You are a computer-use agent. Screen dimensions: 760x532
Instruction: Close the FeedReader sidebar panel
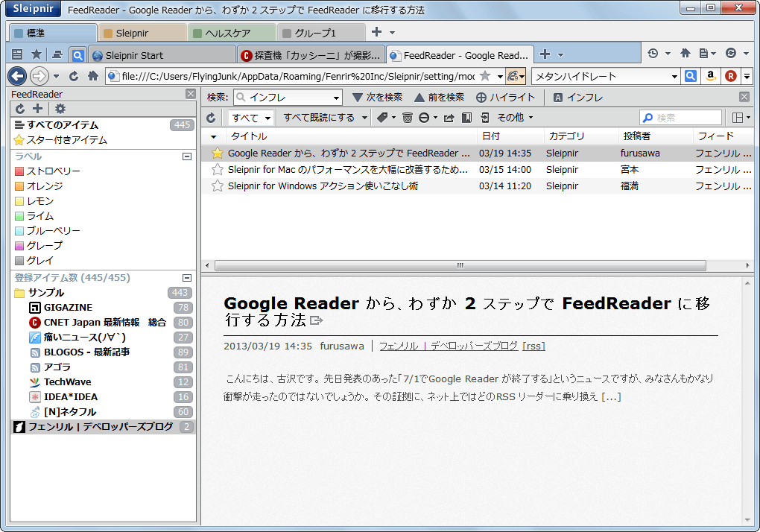point(191,94)
